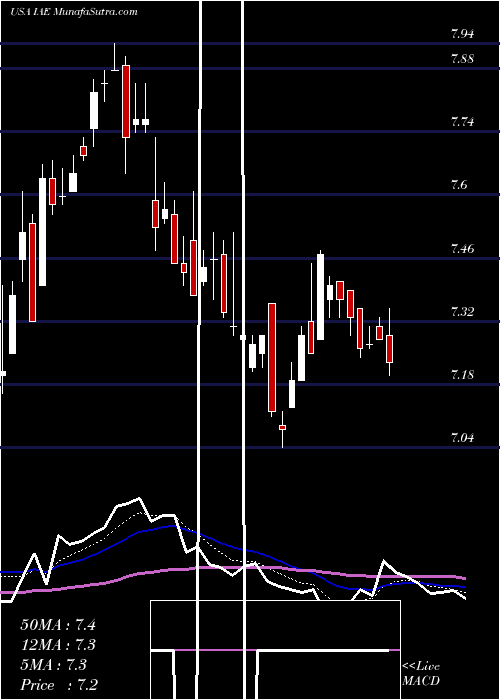Select the 7.04 price axis label

(x=462, y=437)
